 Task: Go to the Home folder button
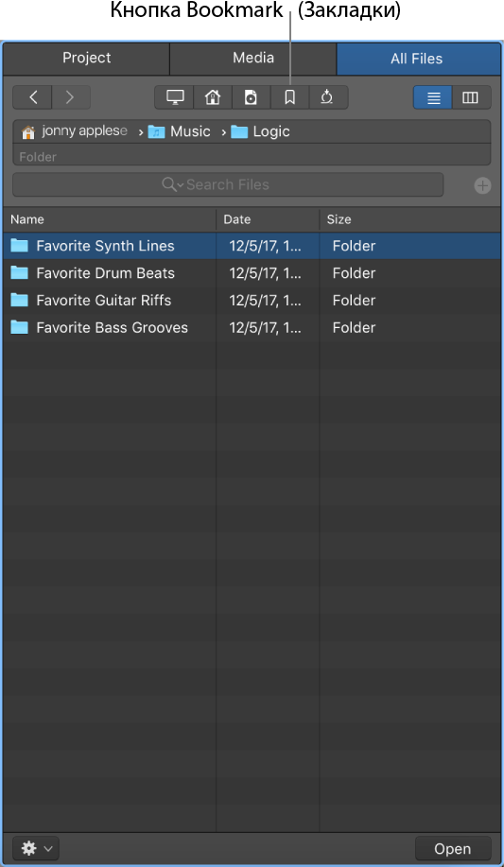[213, 97]
